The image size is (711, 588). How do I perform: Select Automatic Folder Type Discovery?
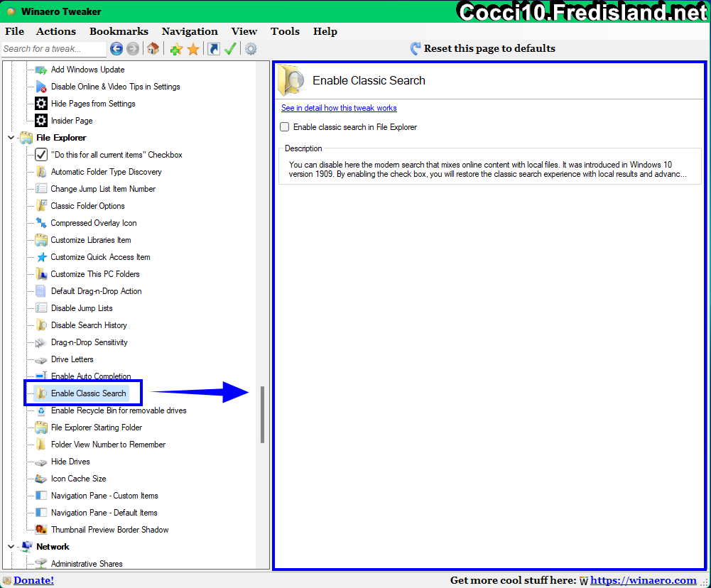pyautogui.click(x=106, y=172)
